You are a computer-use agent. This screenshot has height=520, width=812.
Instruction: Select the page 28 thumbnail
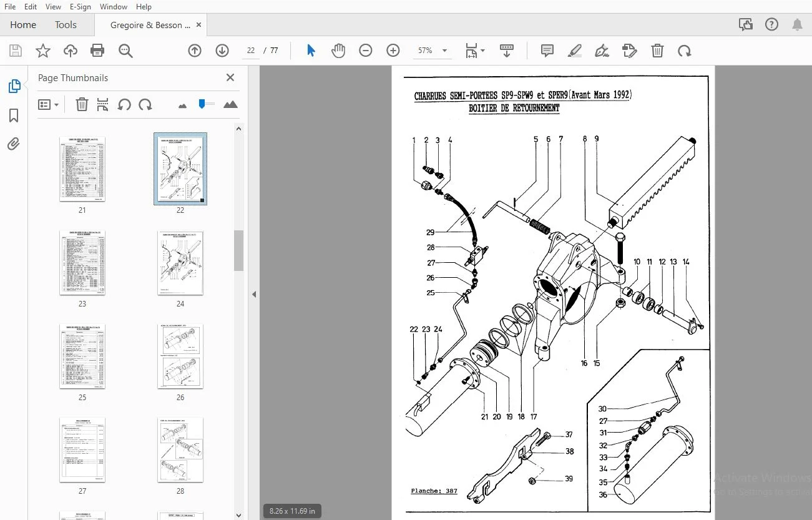point(180,450)
